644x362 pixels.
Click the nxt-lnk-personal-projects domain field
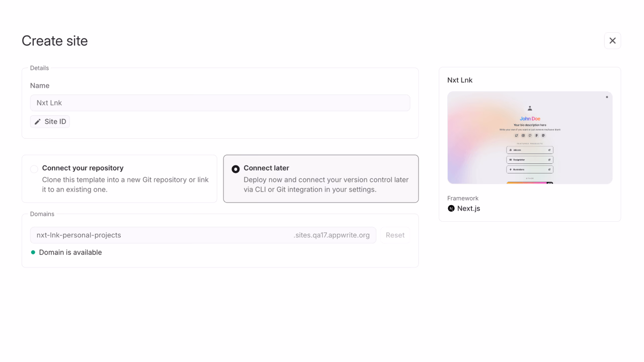point(203,235)
